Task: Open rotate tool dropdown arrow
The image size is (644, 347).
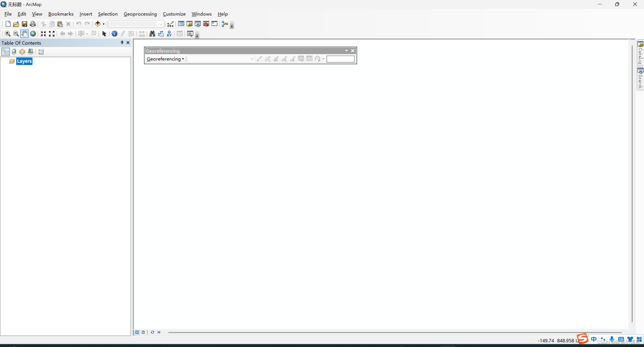Action: [323, 59]
